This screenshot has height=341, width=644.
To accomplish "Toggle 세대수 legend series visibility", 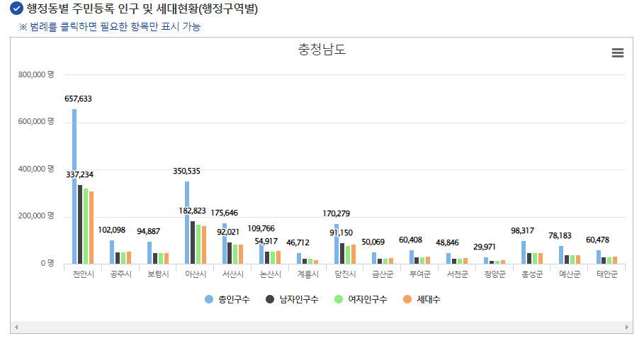I will tap(428, 299).
